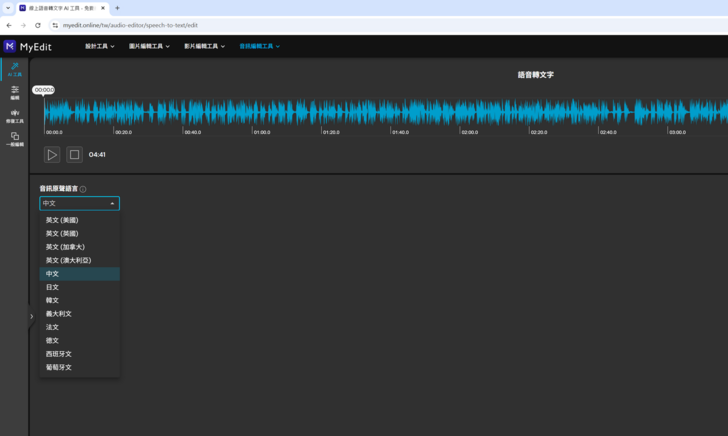Choose 英文 (澳大利亞) in the language list
728x436 pixels.
(68, 260)
